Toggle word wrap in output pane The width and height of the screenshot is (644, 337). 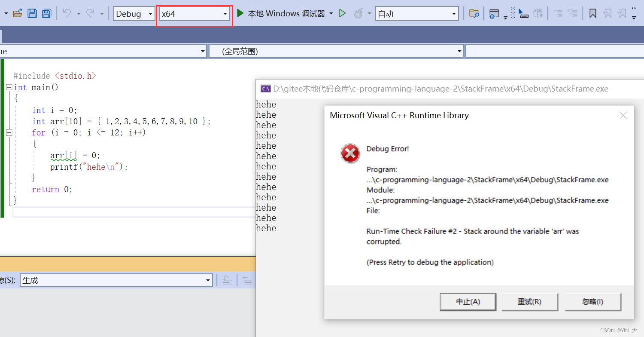pyautogui.click(x=247, y=280)
